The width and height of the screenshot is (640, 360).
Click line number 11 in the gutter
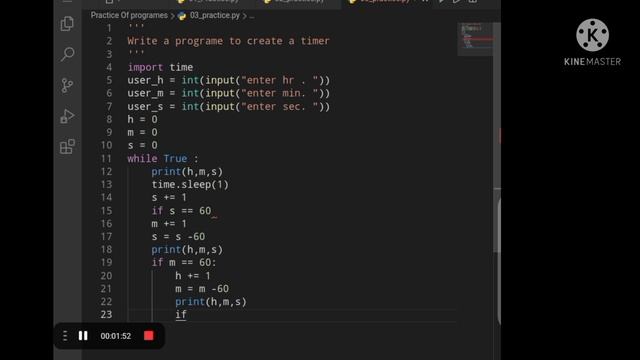106,158
